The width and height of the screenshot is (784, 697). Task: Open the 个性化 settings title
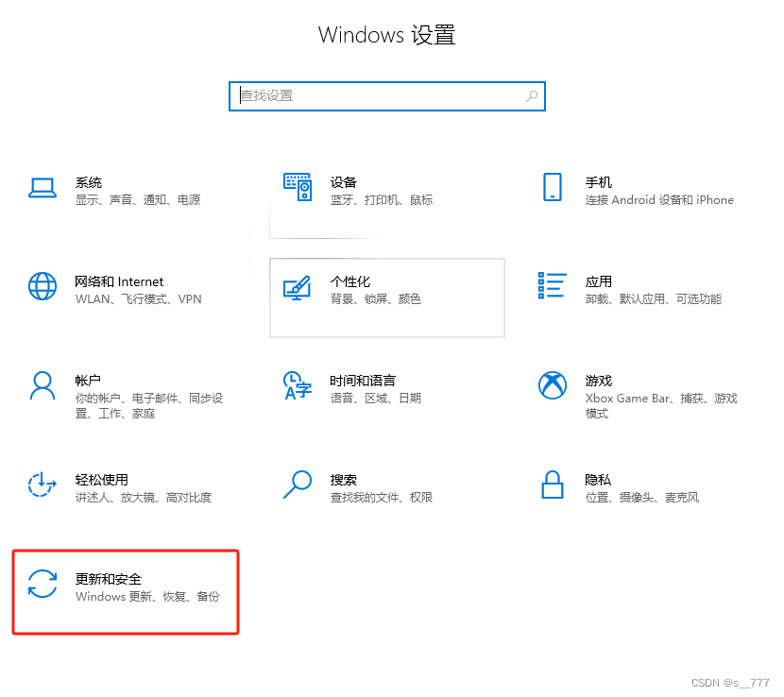[x=350, y=282]
